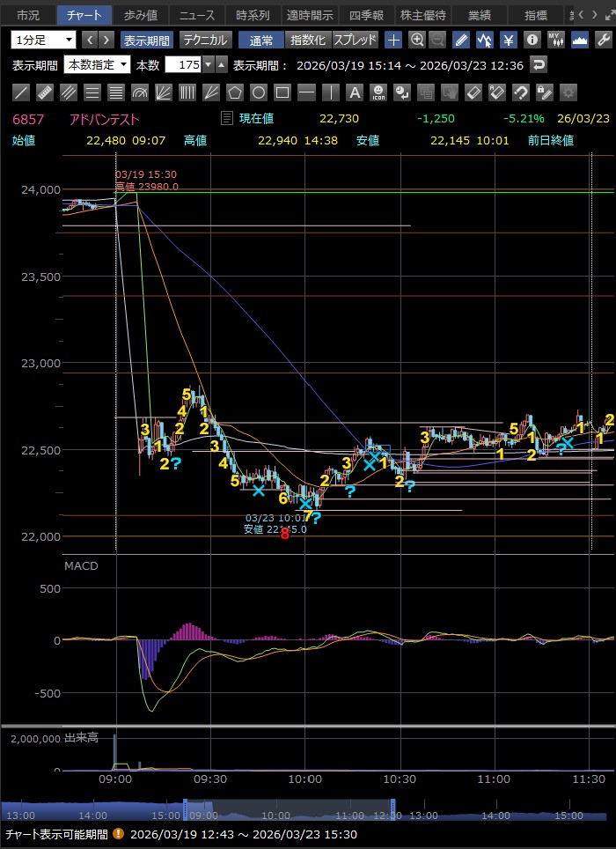This screenshot has width=616, height=849.
Task: Select the magnet snap tool
Action: coord(520,92)
